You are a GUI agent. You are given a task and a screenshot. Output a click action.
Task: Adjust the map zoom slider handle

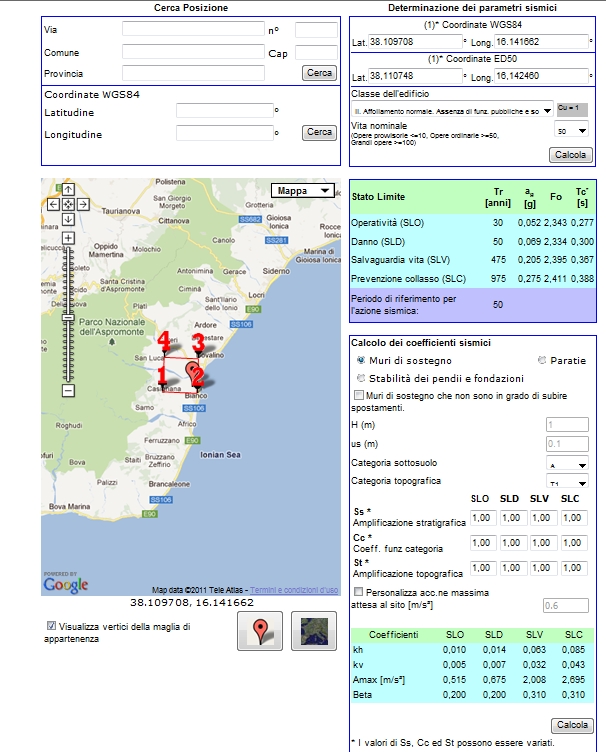point(68,317)
